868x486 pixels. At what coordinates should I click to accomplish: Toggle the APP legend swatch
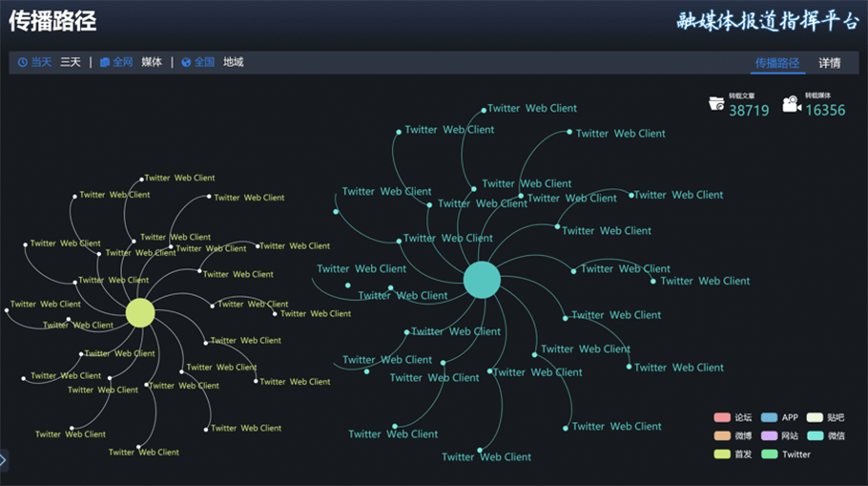(770, 417)
